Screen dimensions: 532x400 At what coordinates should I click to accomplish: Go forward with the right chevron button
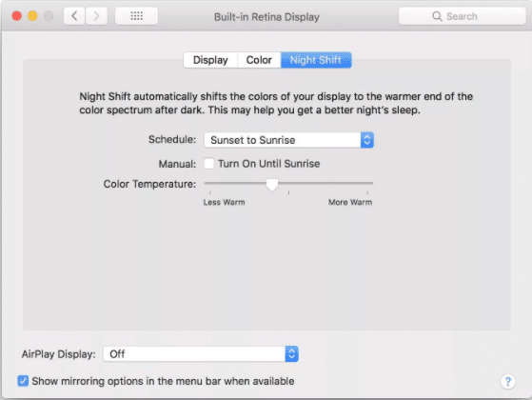tap(96, 16)
